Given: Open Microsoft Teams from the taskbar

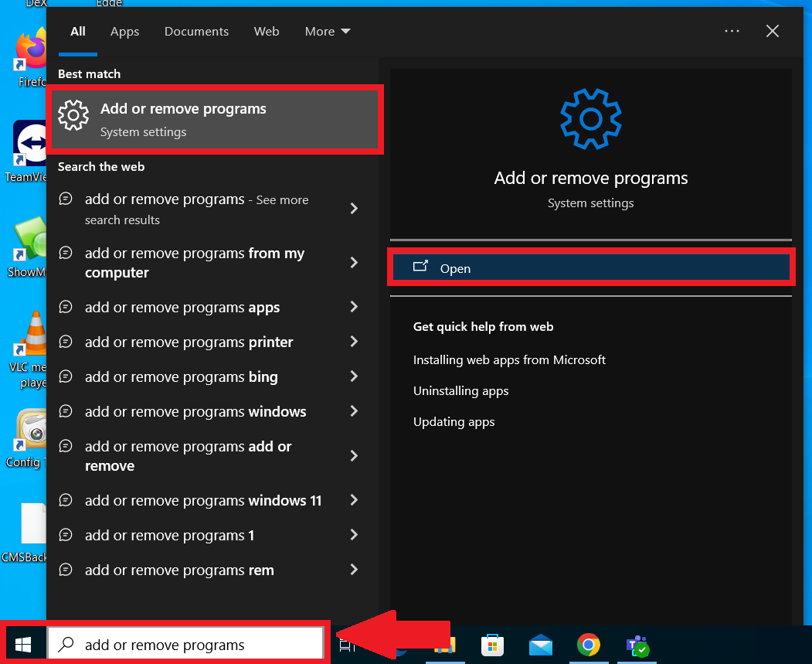Looking at the screenshot, I should 637,643.
